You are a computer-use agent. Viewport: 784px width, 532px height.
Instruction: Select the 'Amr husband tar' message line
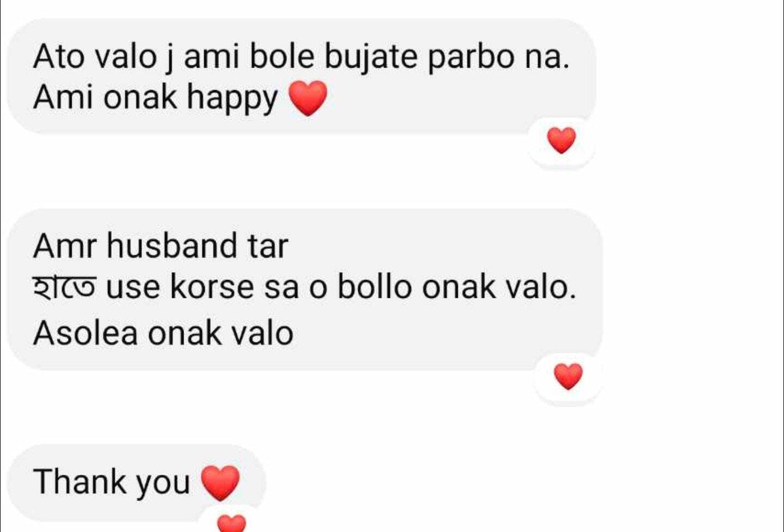(161, 245)
